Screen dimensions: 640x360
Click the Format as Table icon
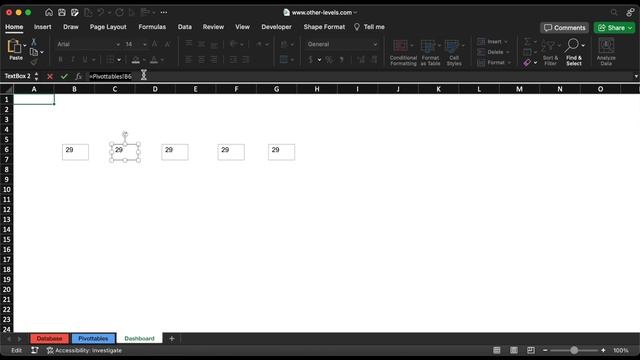[x=428, y=46]
